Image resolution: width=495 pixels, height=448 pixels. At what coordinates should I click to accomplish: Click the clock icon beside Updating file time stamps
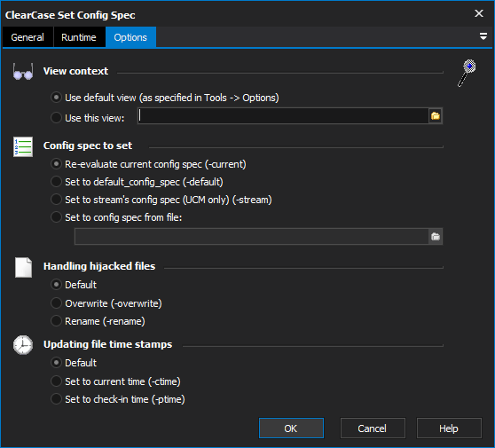click(x=23, y=345)
